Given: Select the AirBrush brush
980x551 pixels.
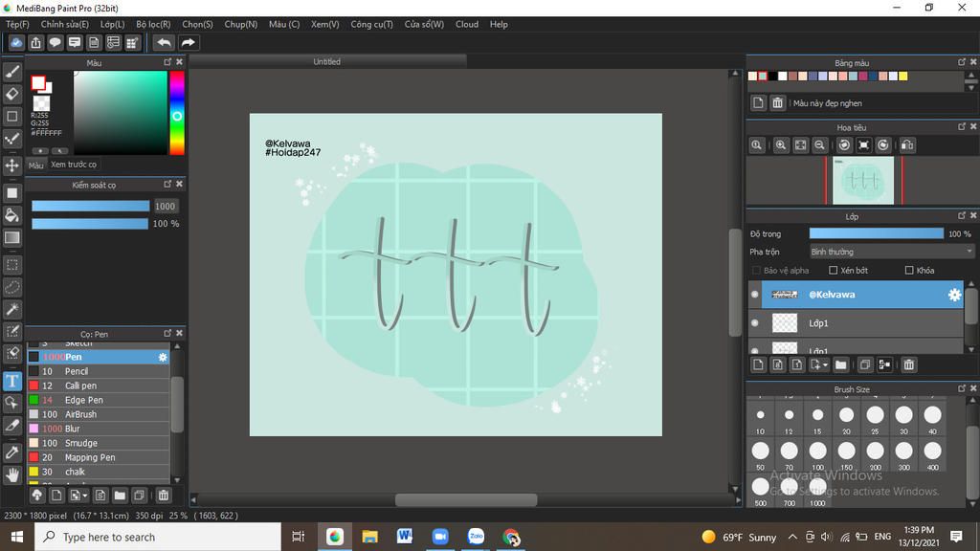Looking at the screenshot, I should [99, 414].
